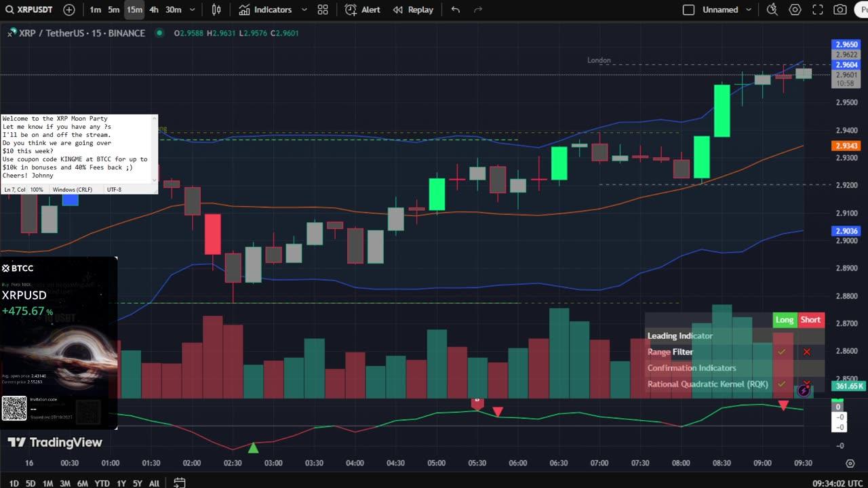The image size is (868, 488).
Task: Open chart settings gear in top toolbar
Action: pos(795,9)
